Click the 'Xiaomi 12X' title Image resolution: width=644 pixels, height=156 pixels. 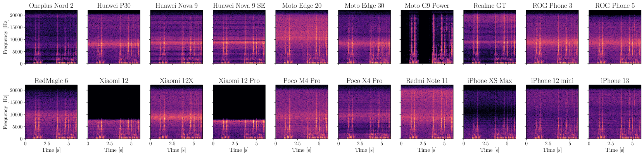176,81
